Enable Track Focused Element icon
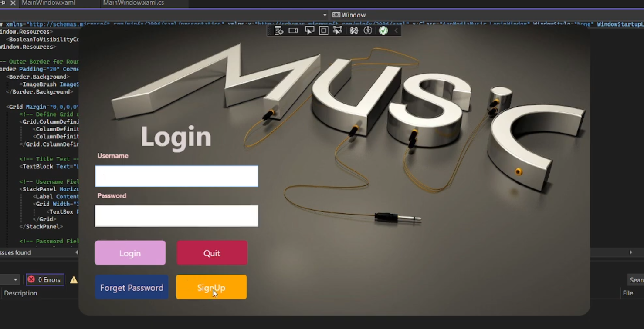Screen dimensions: 644x329 tap(337, 31)
